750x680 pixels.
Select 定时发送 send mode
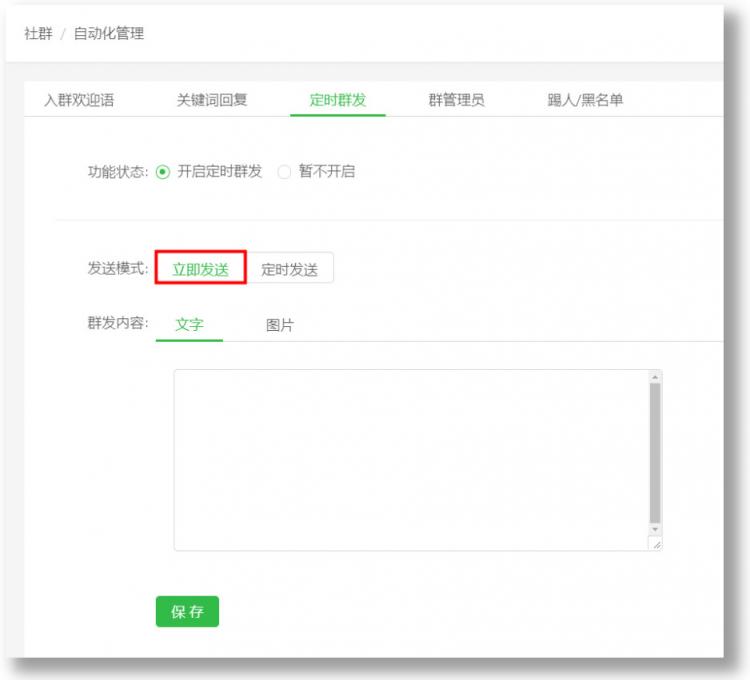pos(289,268)
